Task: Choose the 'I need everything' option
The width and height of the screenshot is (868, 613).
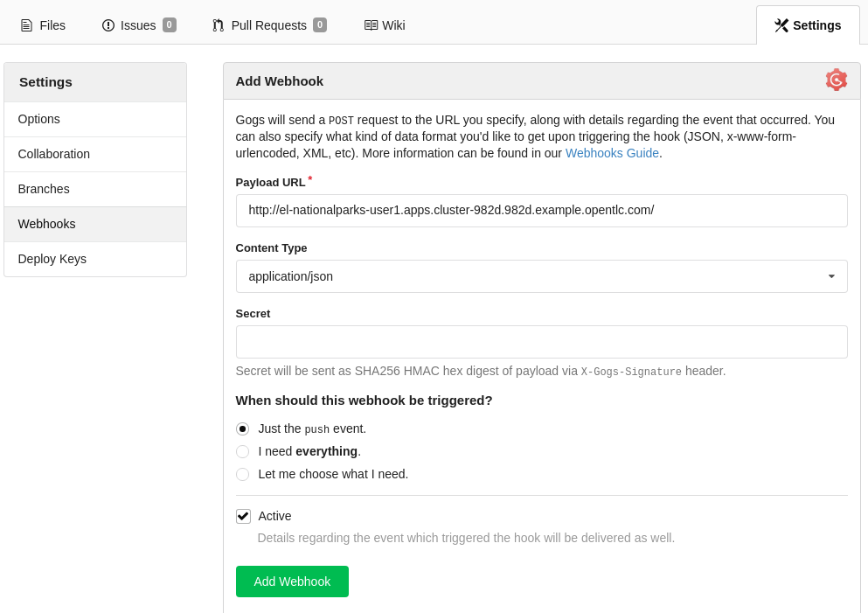Action: click(x=242, y=451)
